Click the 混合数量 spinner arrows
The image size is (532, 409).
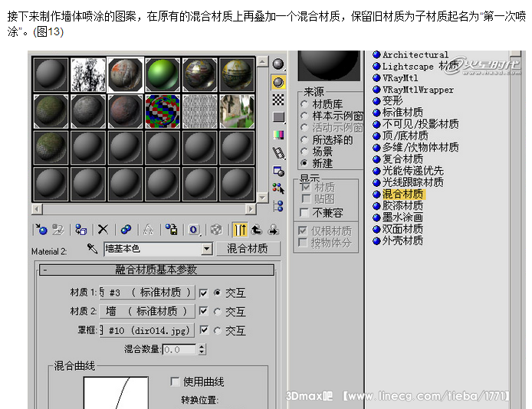[202, 349]
